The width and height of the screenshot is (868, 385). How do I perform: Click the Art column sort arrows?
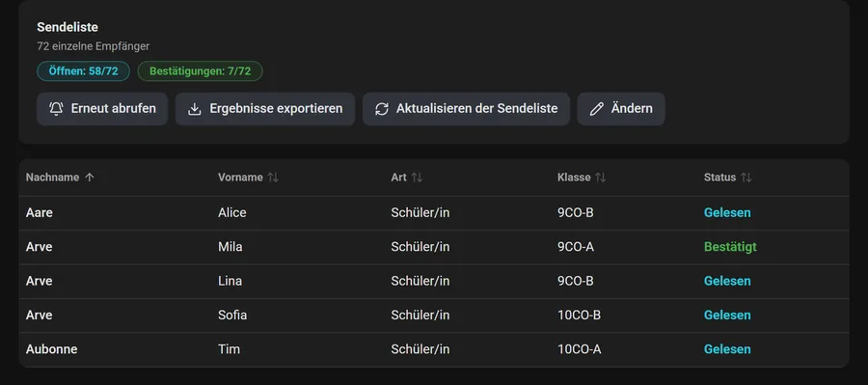tap(417, 178)
